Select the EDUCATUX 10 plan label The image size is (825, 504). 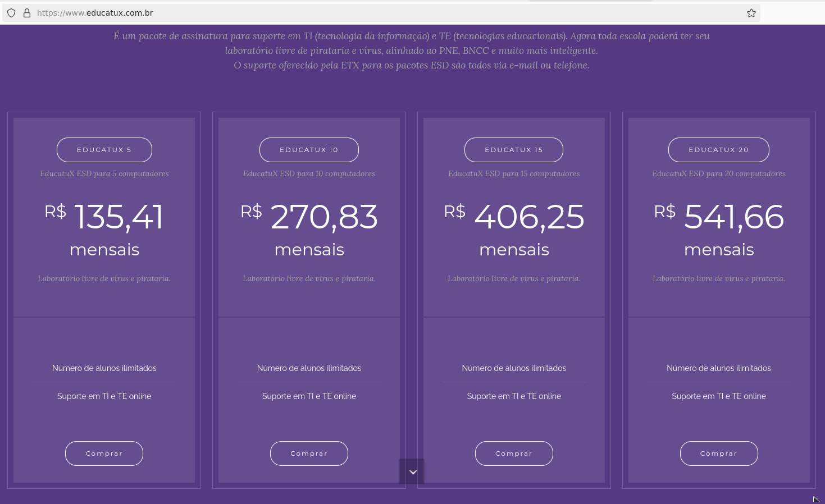point(309,150)
